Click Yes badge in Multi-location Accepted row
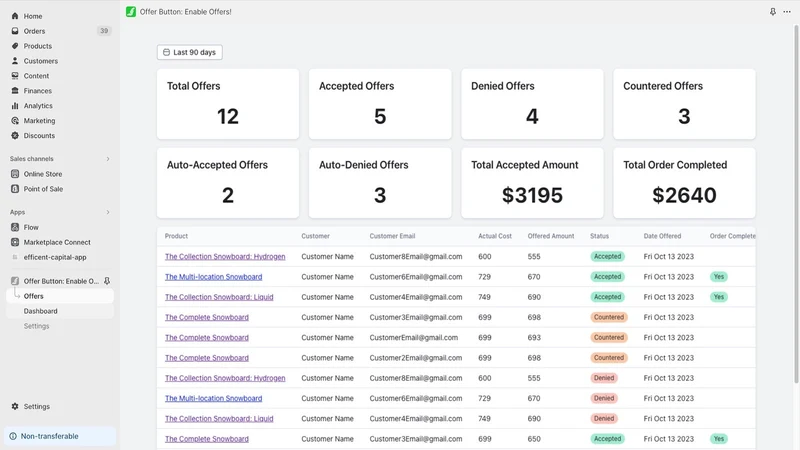 click(719, 277)
